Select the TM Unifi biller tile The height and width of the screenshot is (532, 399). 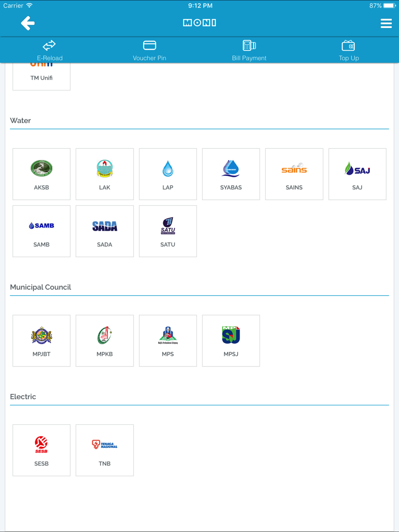coord(41,77)
